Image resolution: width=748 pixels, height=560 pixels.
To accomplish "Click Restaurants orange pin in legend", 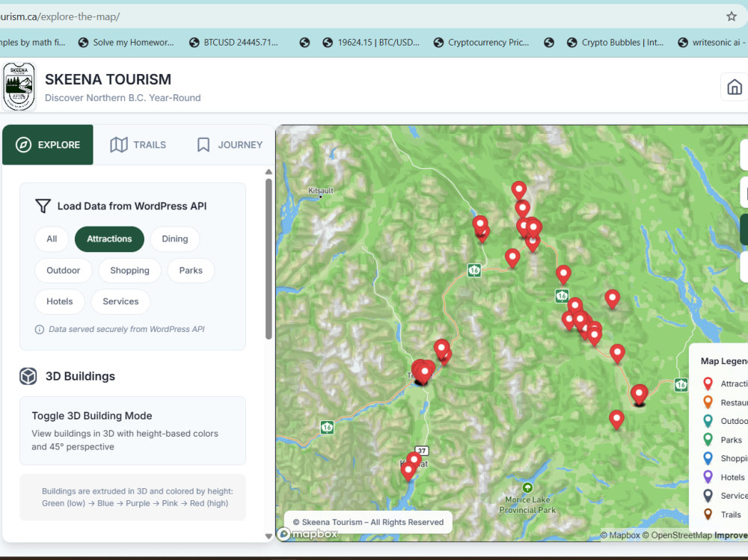I will [x=708, y=402].
